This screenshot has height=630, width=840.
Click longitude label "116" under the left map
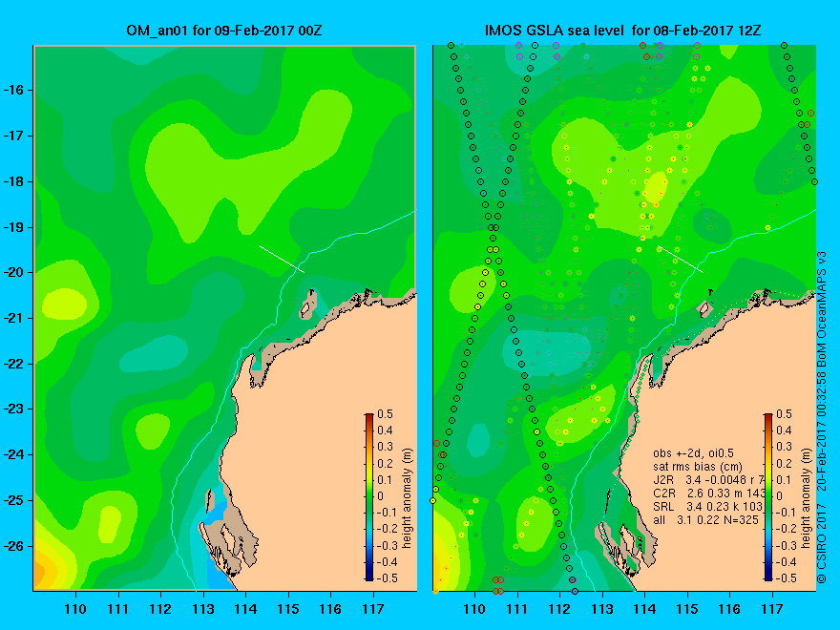point(330,609)
